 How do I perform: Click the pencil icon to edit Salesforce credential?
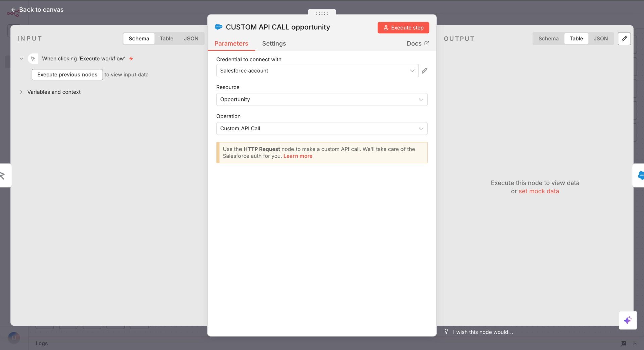pos(424,71)
